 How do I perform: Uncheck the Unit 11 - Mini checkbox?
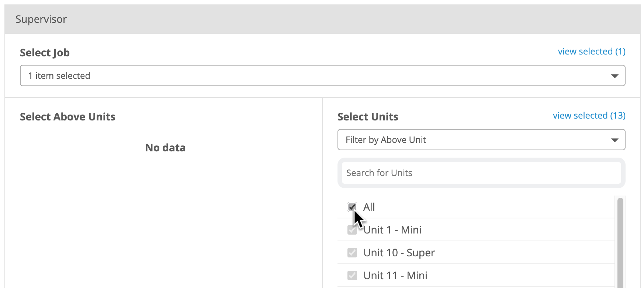tap(352, 275)
